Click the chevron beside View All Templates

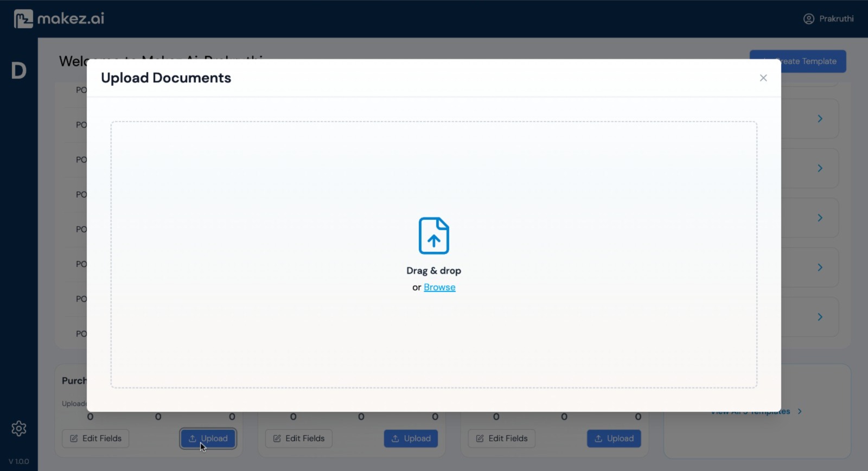pyautogui.click(x=800, y=412)
